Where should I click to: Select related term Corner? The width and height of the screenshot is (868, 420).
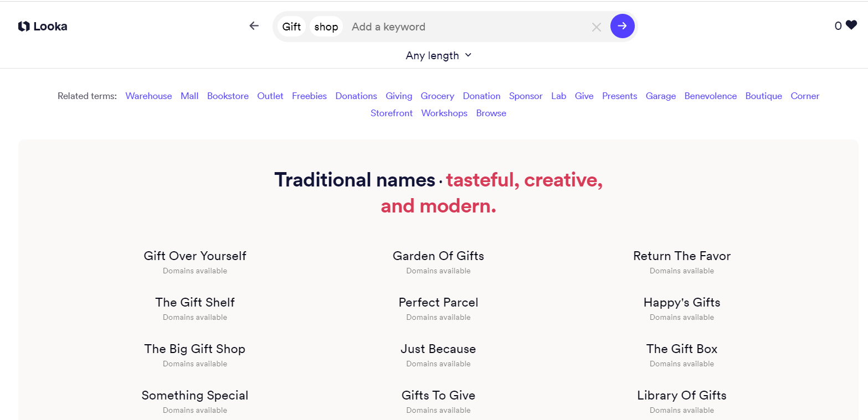coord(805,96)
